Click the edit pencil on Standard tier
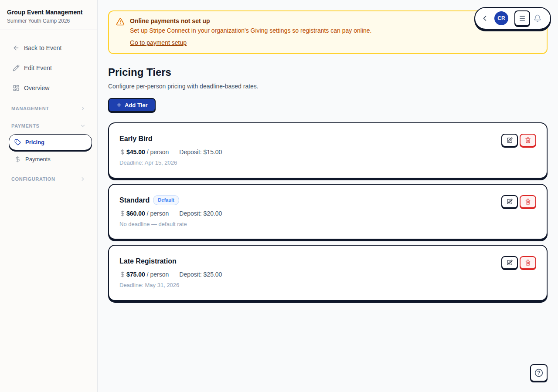Screen dimensions: 558x392 coord(509,202)
